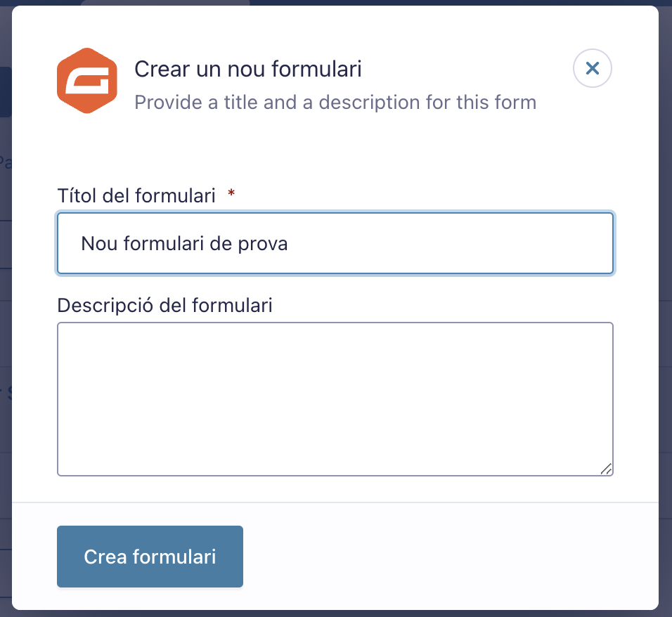Click the red required asterisk

231,193
